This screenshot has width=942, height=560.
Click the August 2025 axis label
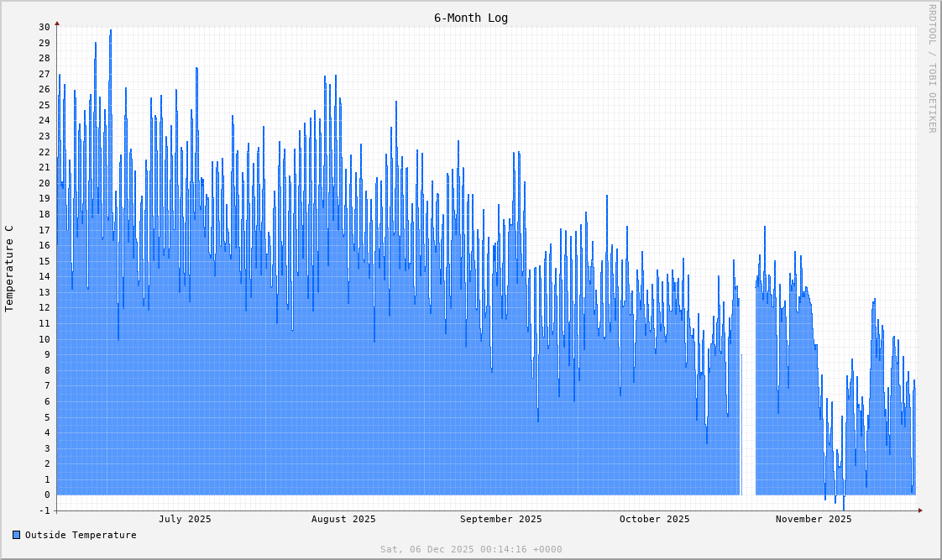coord(343,519)
